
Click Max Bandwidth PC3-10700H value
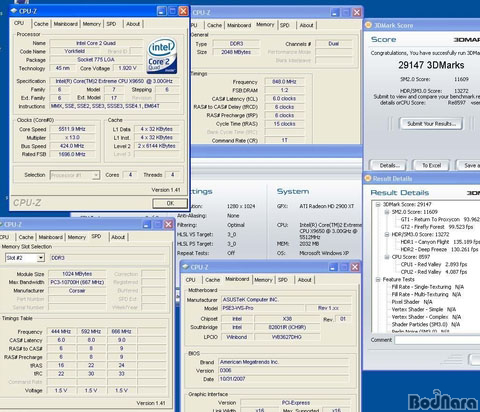point(77,282)
